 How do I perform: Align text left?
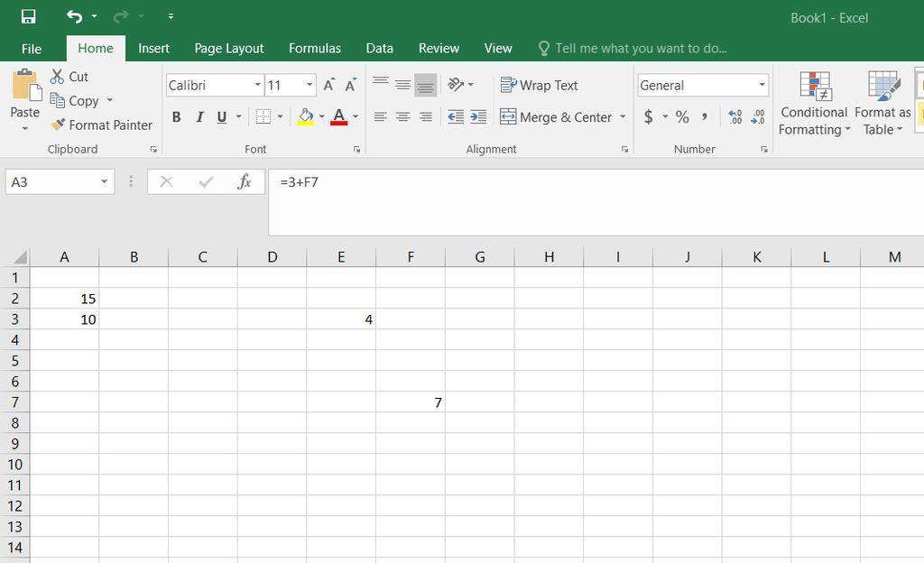point(381,116)
